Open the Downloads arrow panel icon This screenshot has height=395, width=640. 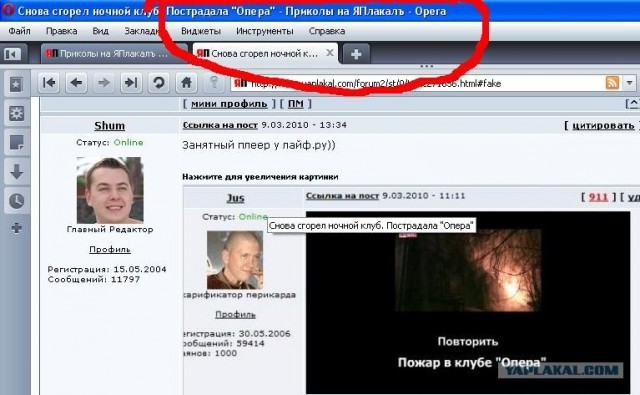[x=16, y=172]
